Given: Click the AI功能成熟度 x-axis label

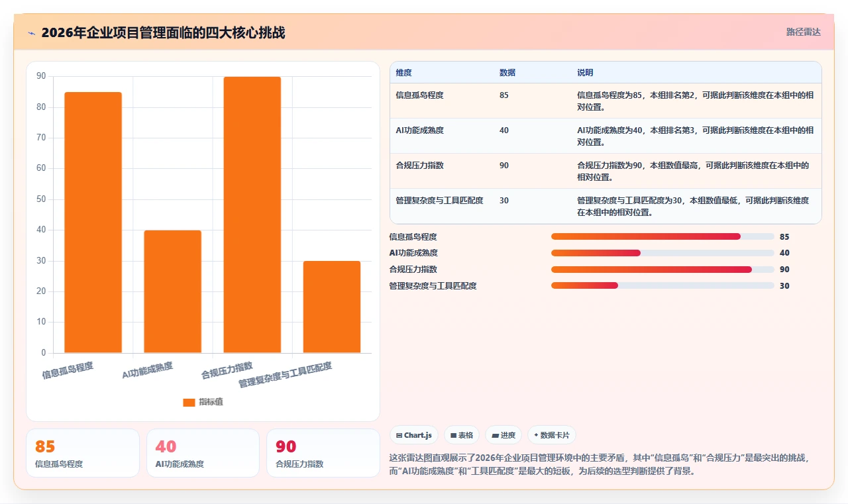Looking at the screenshot, I should [x=147, y=370].
